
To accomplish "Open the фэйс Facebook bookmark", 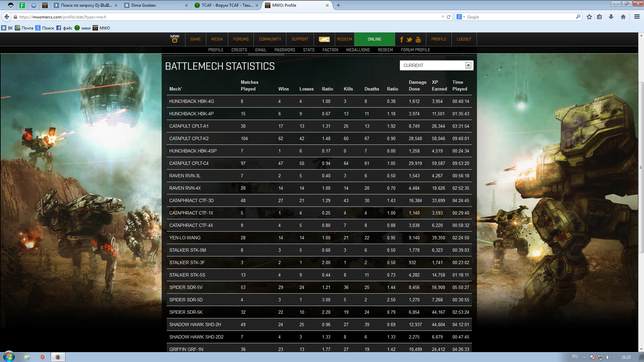I will [x=64, y=28].
